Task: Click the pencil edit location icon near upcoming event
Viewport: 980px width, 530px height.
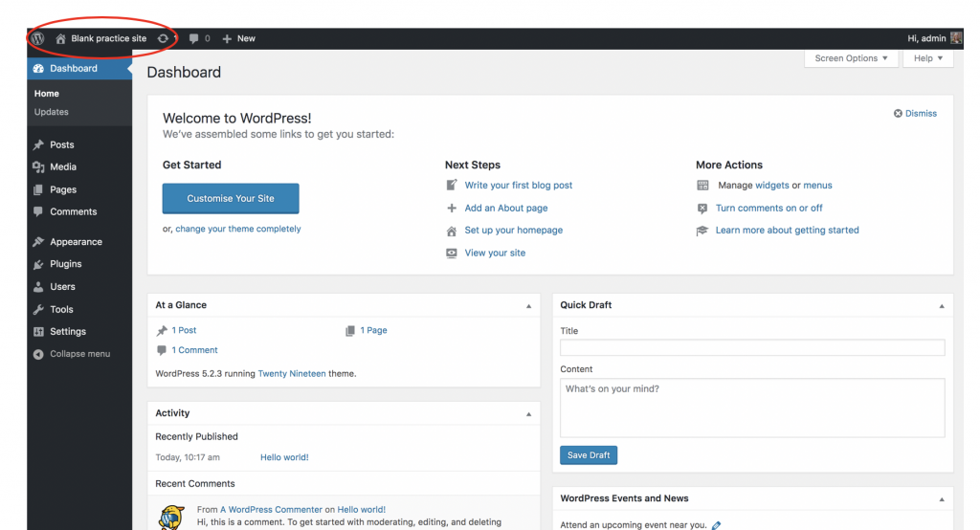Action: tap(716, 525)
